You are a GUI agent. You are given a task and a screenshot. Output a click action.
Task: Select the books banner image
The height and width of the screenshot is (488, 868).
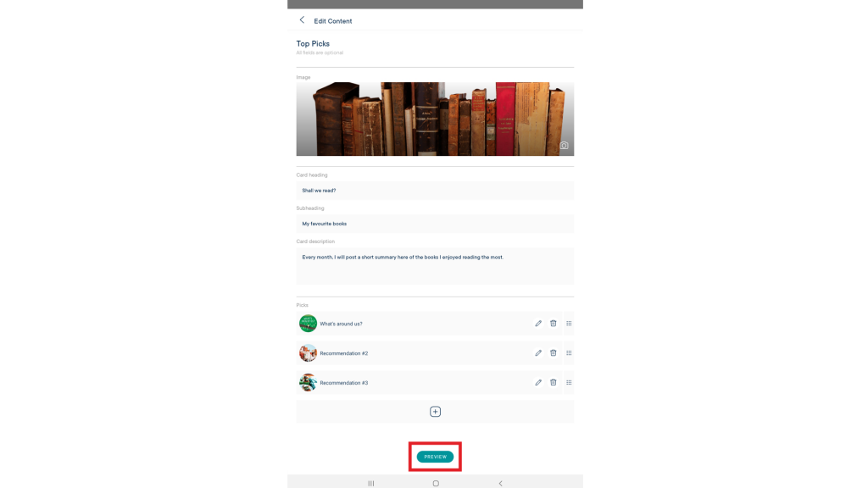(x=435, y=119)
